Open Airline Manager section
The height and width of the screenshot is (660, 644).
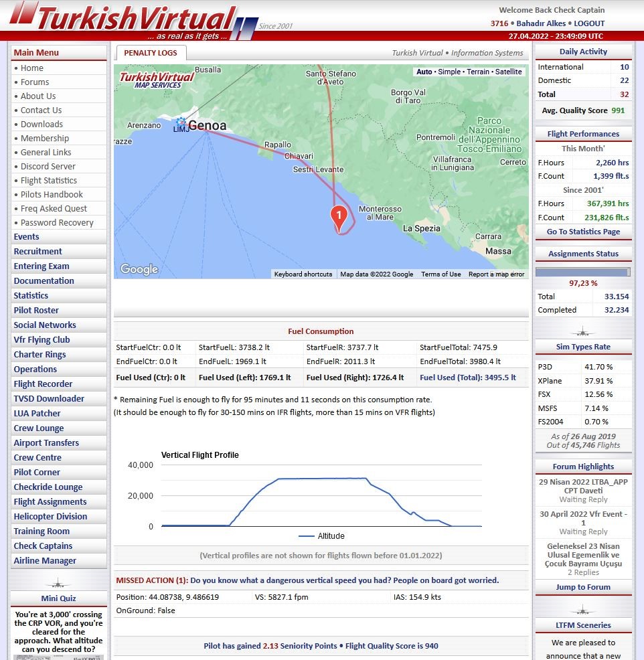tap(58, 561)
